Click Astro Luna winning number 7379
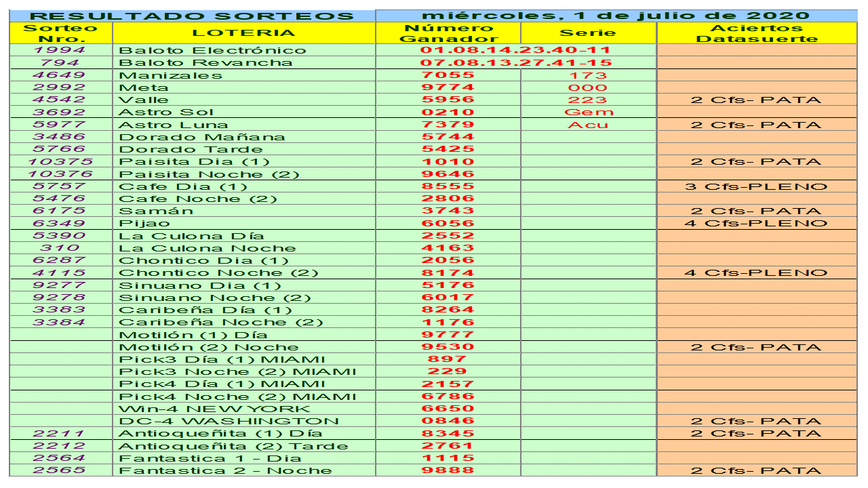The image size is (868, 488). click(x=448, y=125)
